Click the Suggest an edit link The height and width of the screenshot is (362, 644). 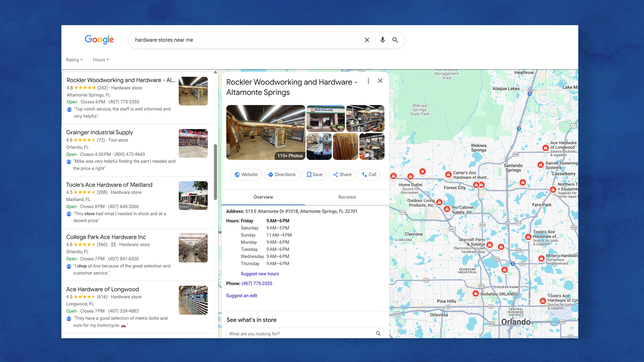241,295
